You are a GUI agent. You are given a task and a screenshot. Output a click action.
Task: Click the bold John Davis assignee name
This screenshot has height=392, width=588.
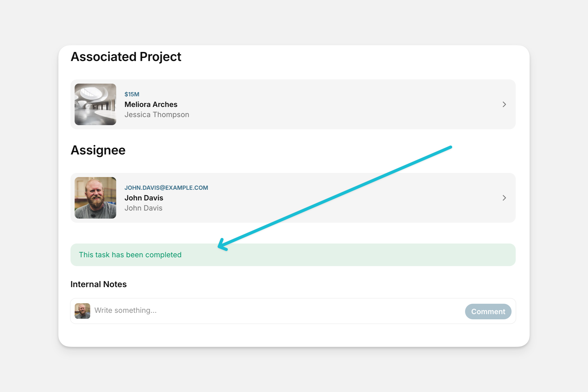coord(144,198)
